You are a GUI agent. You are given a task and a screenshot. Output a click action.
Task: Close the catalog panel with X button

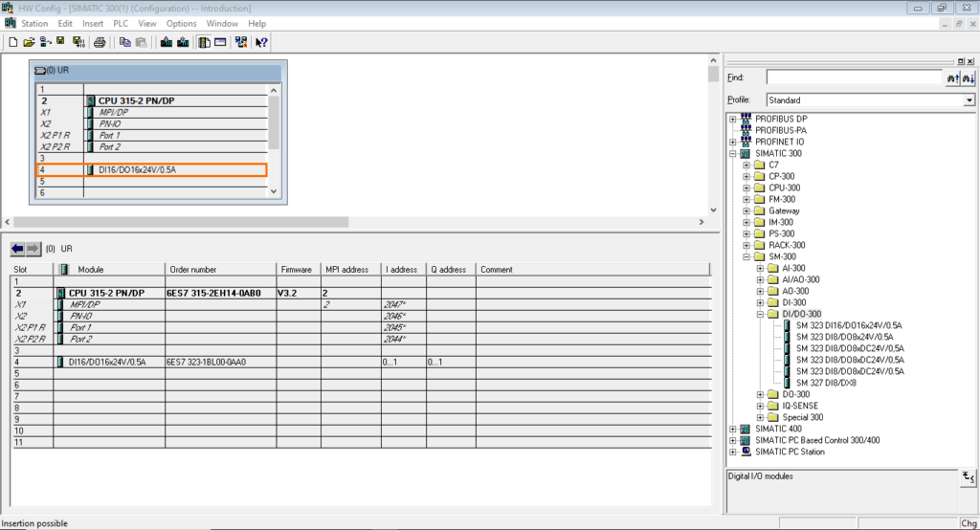[x=970, y=61]
